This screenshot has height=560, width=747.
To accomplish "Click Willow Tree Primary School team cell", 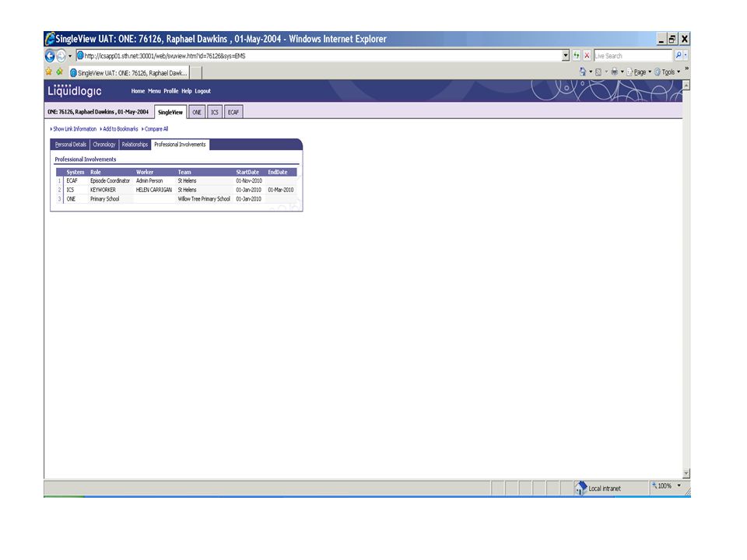I will [x=204, y=199].
